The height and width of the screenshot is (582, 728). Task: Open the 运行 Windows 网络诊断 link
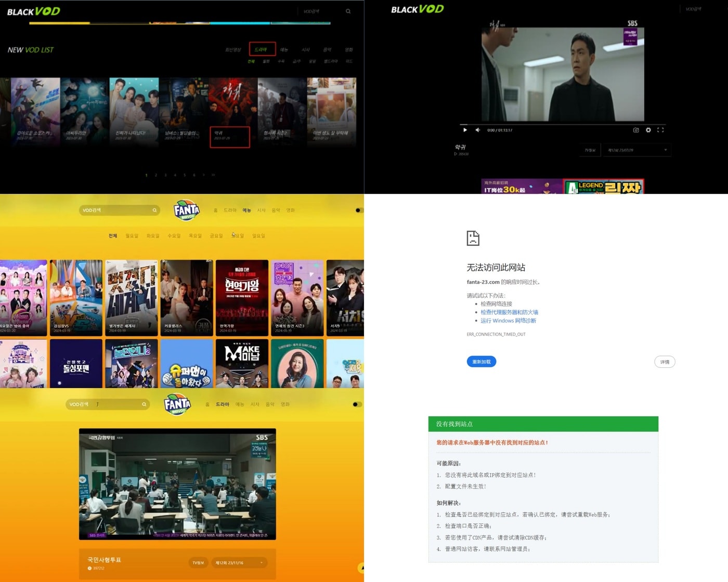(x=508, y=321)
